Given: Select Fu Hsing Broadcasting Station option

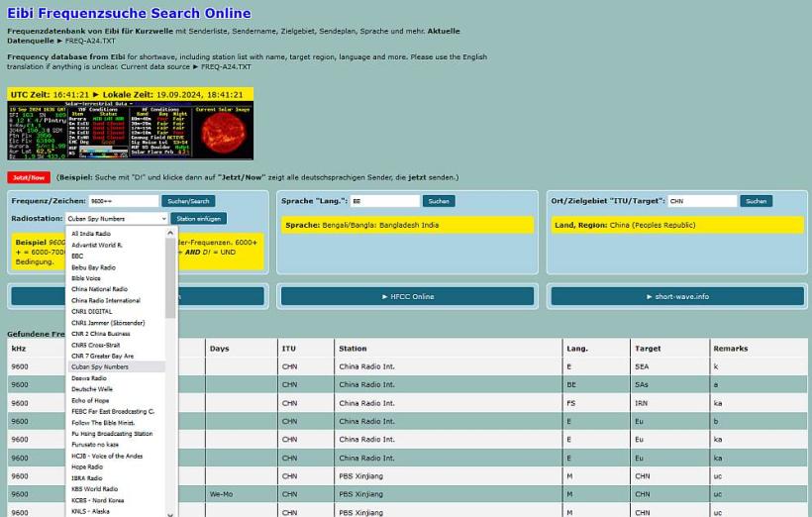Looking at the screenshot, I should pyautogui.click(x=117, y=434).
